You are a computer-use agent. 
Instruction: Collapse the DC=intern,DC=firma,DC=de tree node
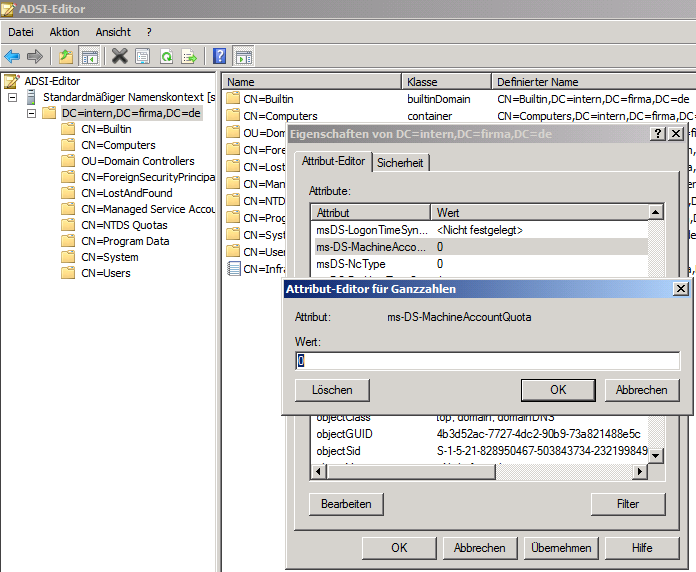[32, 113]
